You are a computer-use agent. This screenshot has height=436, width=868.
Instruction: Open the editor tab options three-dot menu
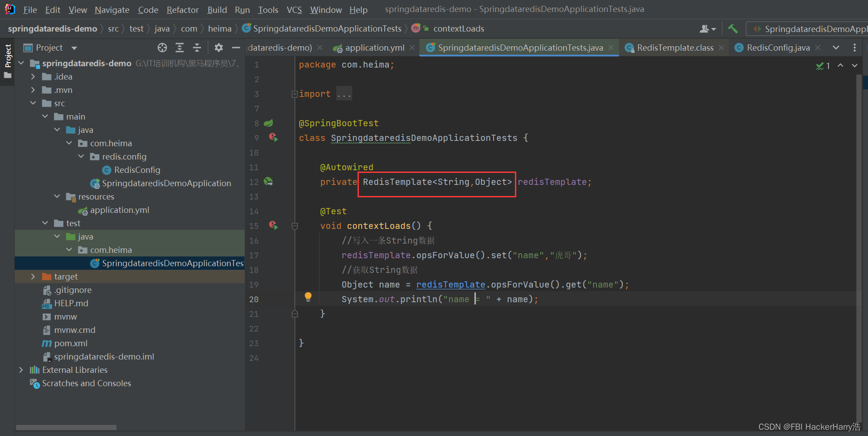[x=854, y=48]
